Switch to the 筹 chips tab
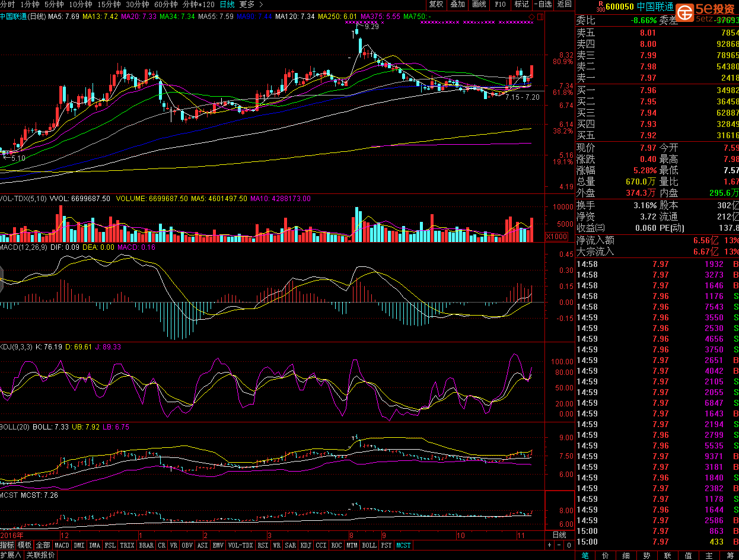This screenshot has width=739, height=560. 730,555
